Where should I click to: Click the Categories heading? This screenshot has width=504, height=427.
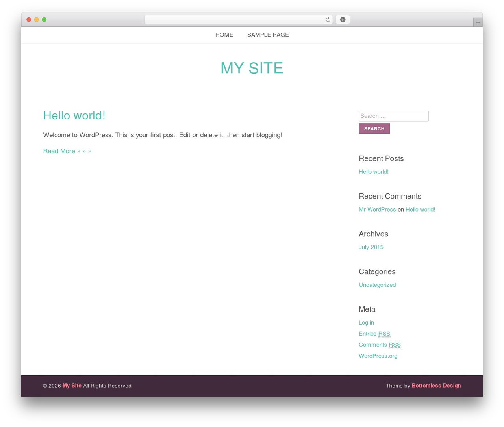[x=377, y=272]
